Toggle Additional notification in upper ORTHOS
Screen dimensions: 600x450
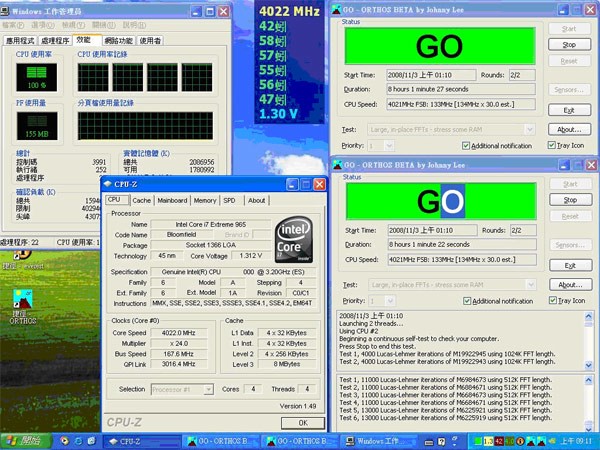[x=466, y=146]
